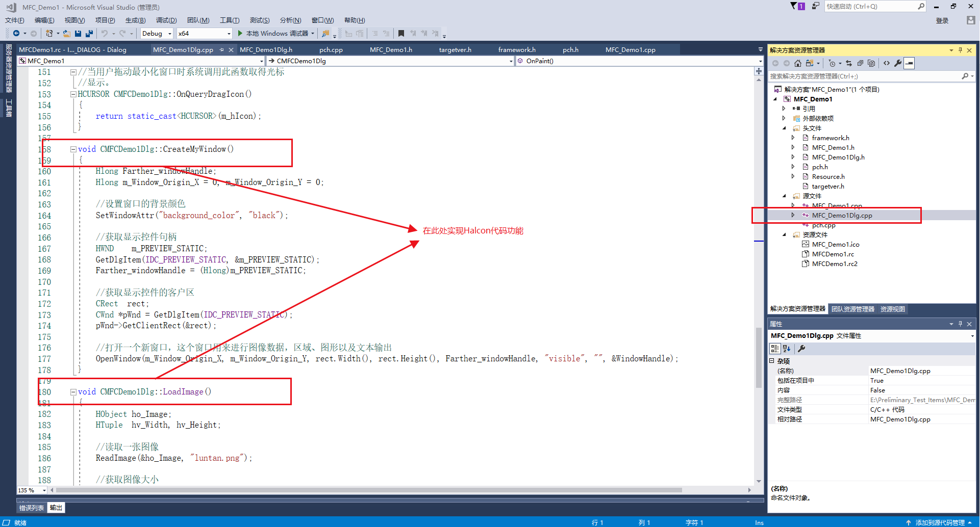Save the current file with the disk icon
This screenshot has height=527, width=980.
click(78, 33)
